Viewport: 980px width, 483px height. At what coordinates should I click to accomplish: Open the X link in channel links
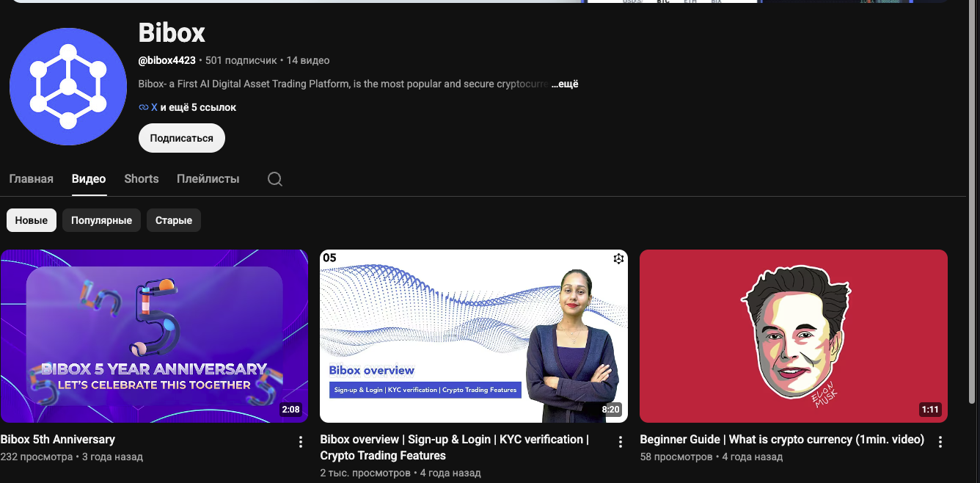[154, 107]
